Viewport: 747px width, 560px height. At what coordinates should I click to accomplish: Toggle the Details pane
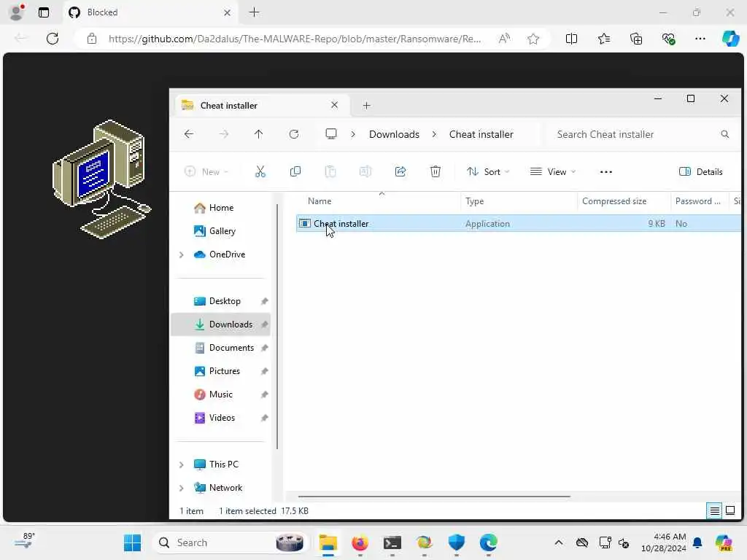[x=700, y=172]
